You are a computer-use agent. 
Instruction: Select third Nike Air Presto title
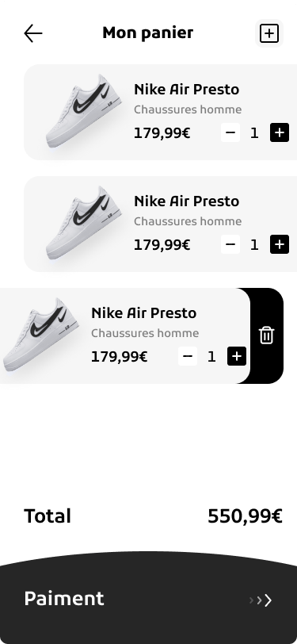coord(143,312)
